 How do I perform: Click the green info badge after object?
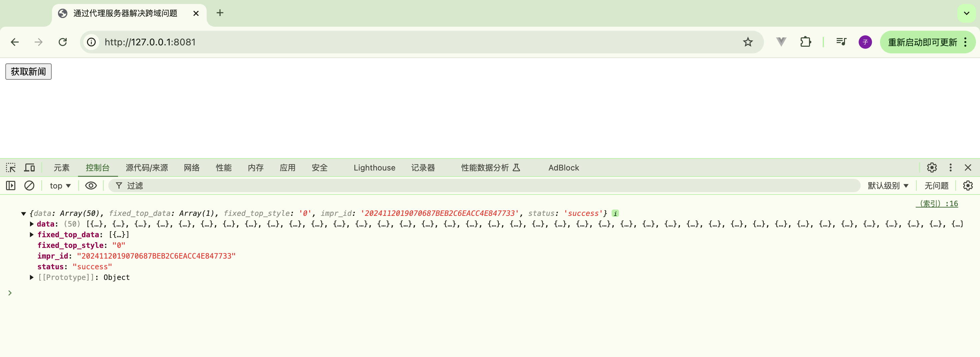(615, 214)
